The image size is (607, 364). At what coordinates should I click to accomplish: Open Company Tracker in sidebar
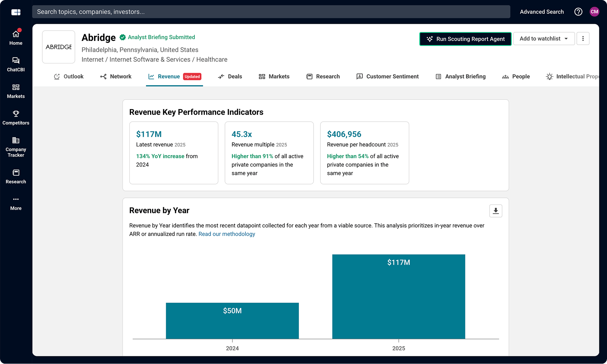[16, 147]
